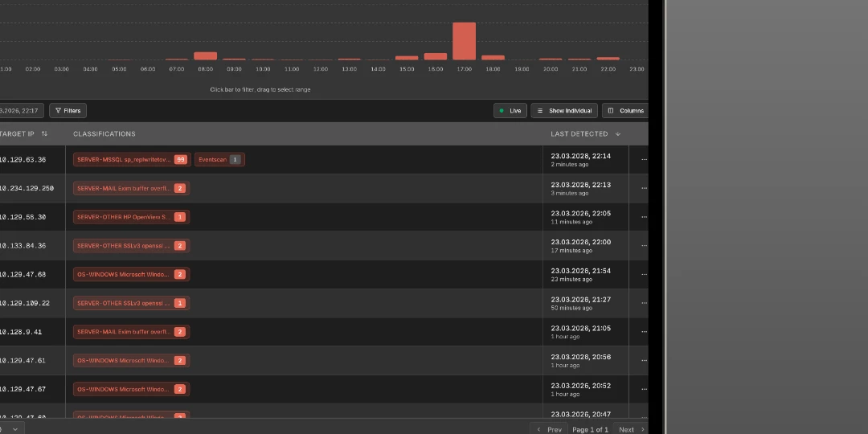Open three-dot menu for 20:56 detection row

click(x=643, y=361)
